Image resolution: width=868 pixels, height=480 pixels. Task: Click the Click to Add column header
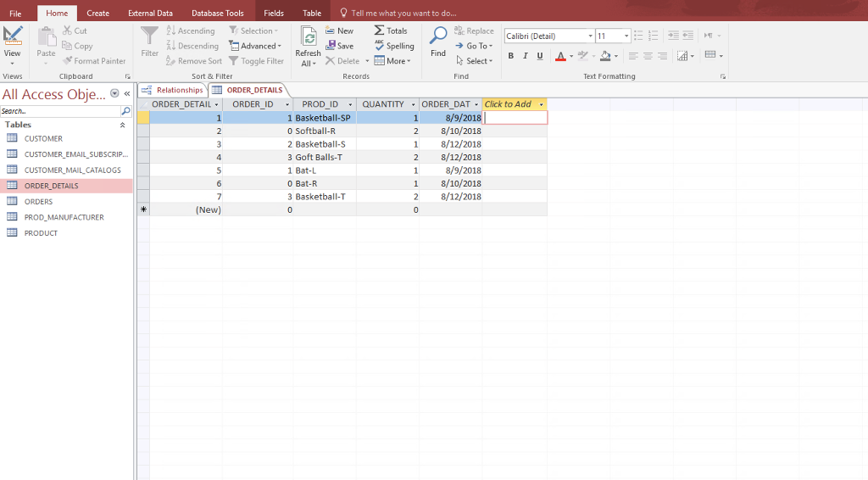tap(509, 104)
